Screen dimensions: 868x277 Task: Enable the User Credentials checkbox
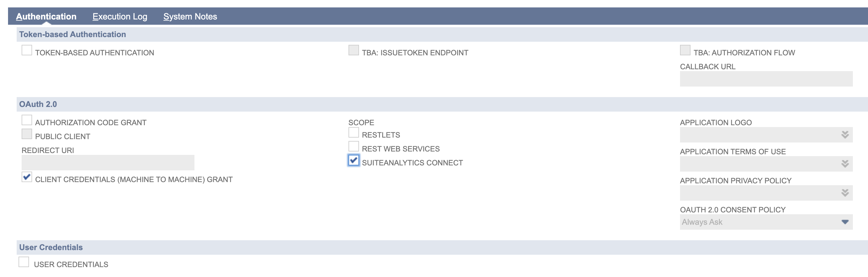(x=24, y=262)
